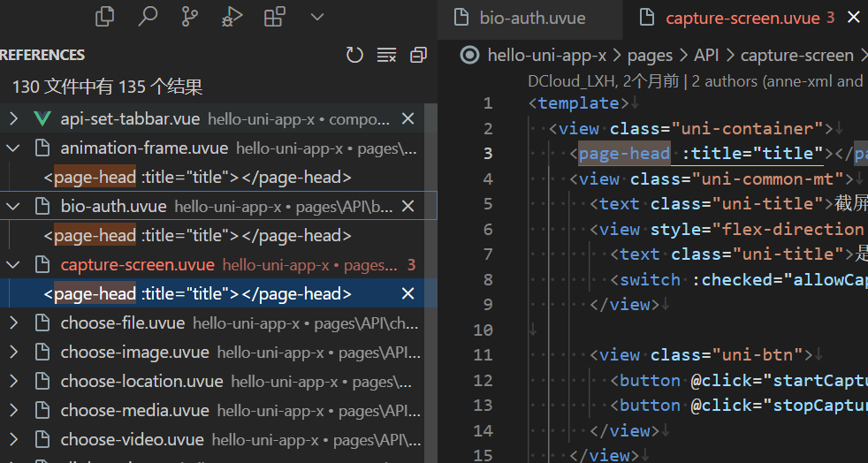Show additional views chevron dropdown
Image resolution: width=868 pixels, height=463 pixels.
(x=316, y=17)
